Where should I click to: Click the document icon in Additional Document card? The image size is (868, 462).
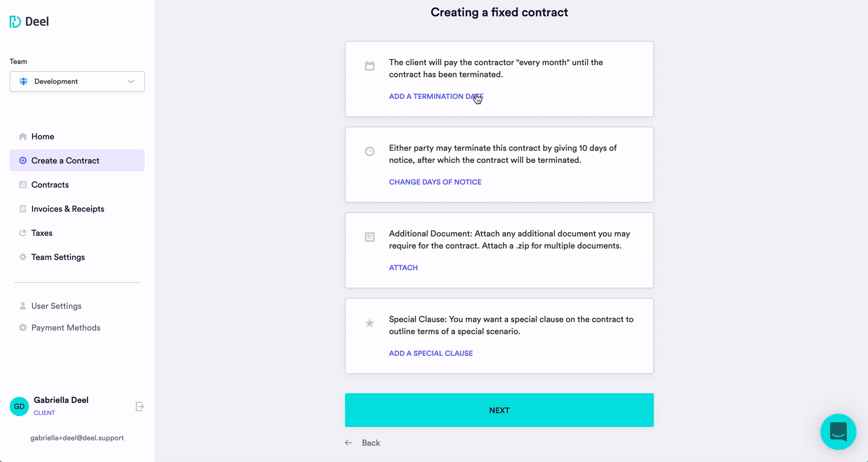[x=370, y=237]
